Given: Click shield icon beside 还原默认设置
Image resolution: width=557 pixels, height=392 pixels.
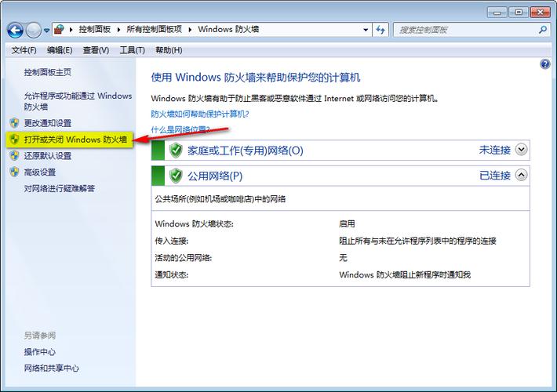Looking at the screenshot, I should coord(14,155).
